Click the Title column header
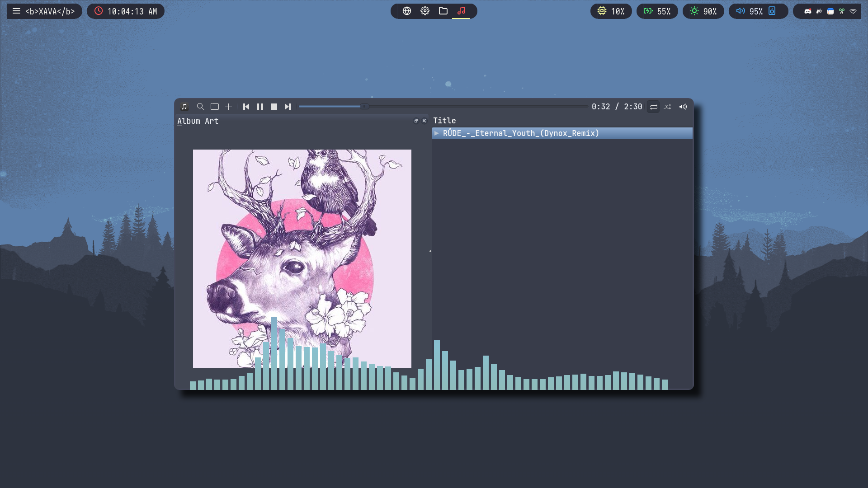 [444, 121]
